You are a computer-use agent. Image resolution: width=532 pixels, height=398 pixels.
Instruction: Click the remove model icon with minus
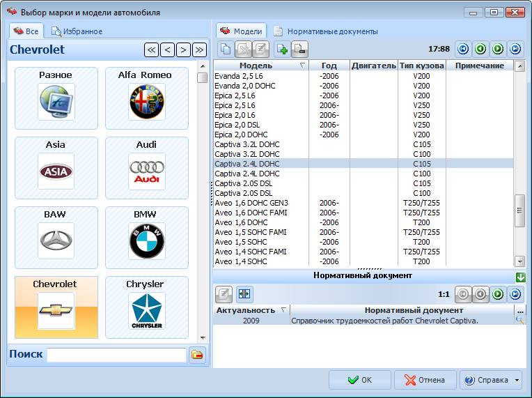tap(299, 49)
